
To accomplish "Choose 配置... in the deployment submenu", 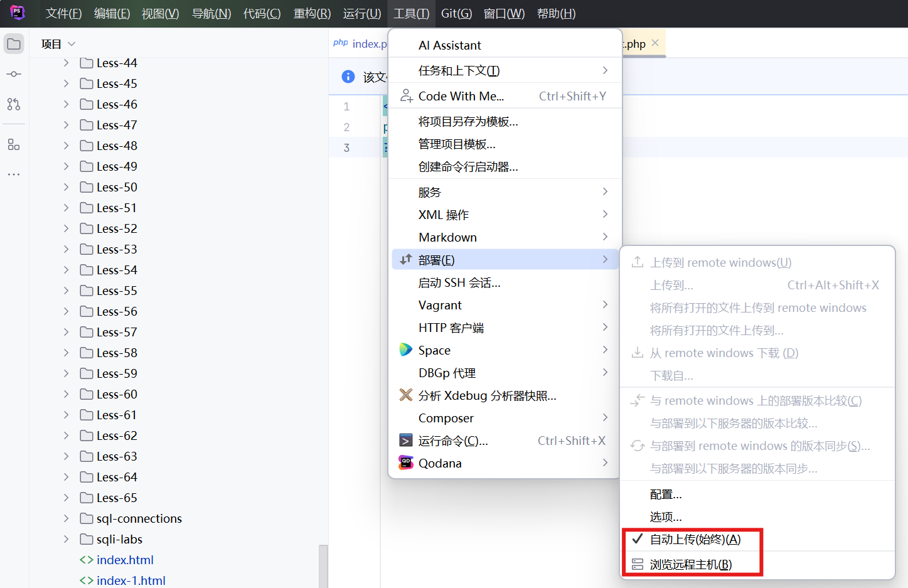I will [x=666, y=494].
